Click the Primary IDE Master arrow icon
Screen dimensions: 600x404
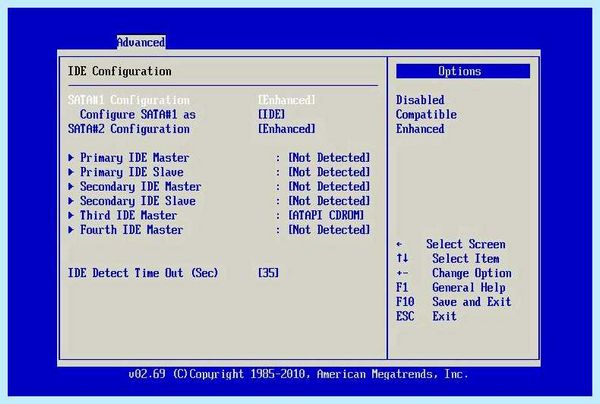coord(71,157)
